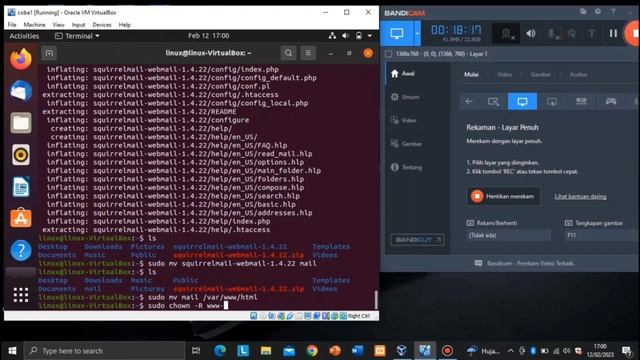Screen dimensions: 640x360
Task: Open VirtualBox Machine menu
Action: point(34,24)
